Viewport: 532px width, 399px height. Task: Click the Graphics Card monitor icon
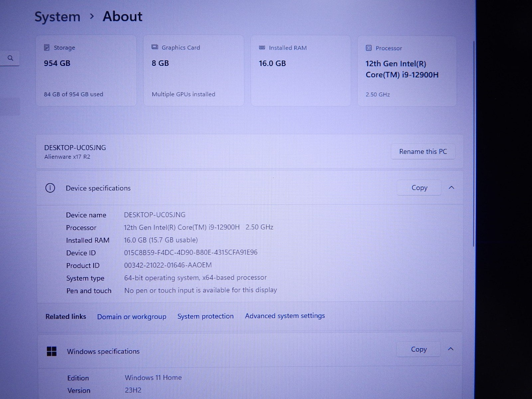(155, 47)
